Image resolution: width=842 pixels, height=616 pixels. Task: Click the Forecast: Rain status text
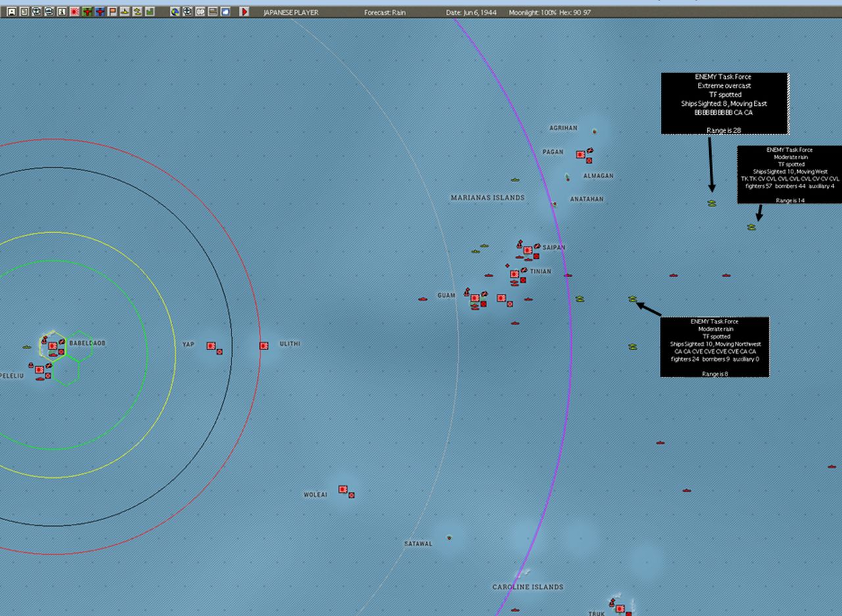(x=385, y=12)
